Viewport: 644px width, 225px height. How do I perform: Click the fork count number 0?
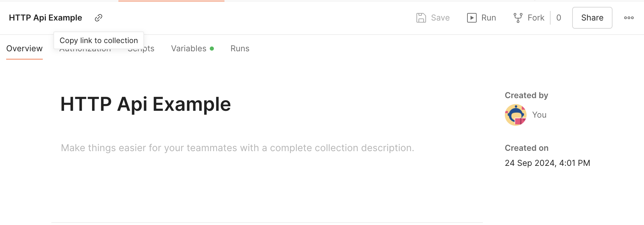558,18
